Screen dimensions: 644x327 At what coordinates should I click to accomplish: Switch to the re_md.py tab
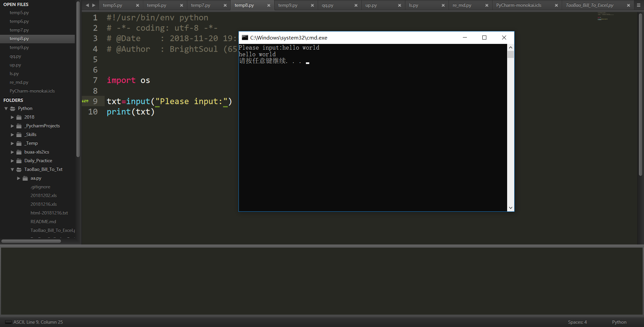pos(462,5)
